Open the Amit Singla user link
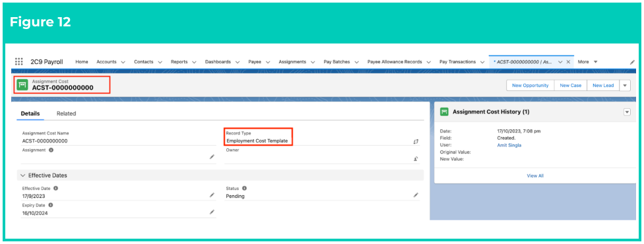The height and width of the screenshot is (244, 644). pyautogui.click(x=509, y=145)
